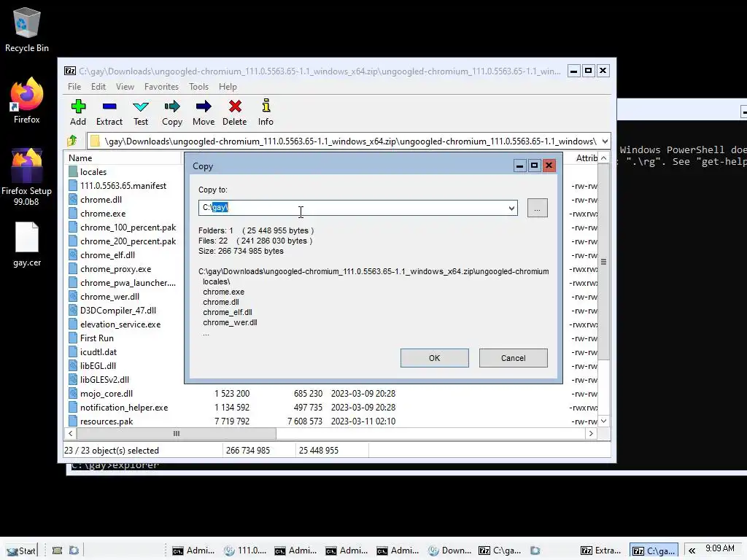The image size is (747, 560).
Task: Close the Copy dialog
Action: pos(549,166)
